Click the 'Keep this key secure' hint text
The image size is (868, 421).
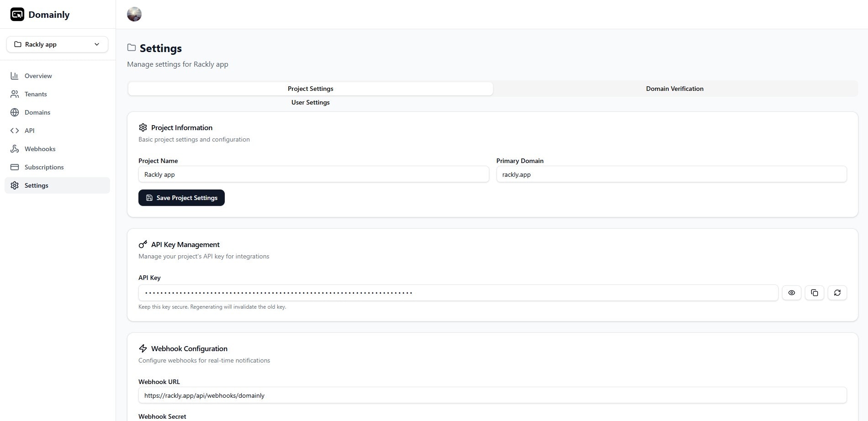(212, 307)
